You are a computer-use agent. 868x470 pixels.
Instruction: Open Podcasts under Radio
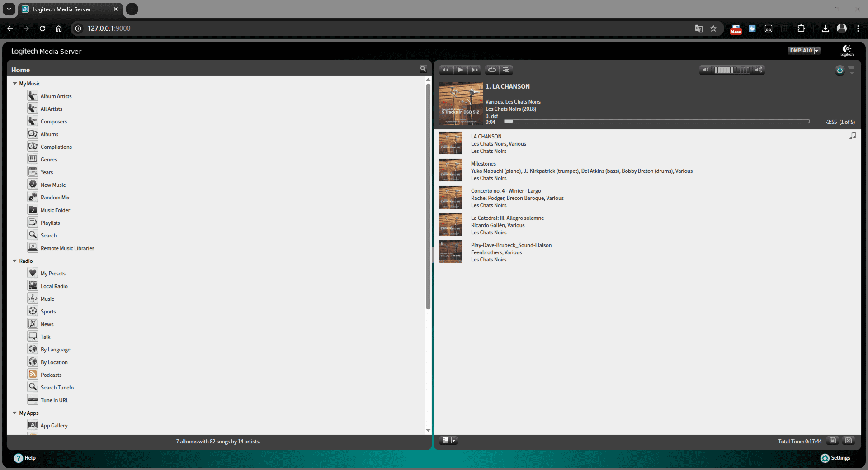pos(51,375)
